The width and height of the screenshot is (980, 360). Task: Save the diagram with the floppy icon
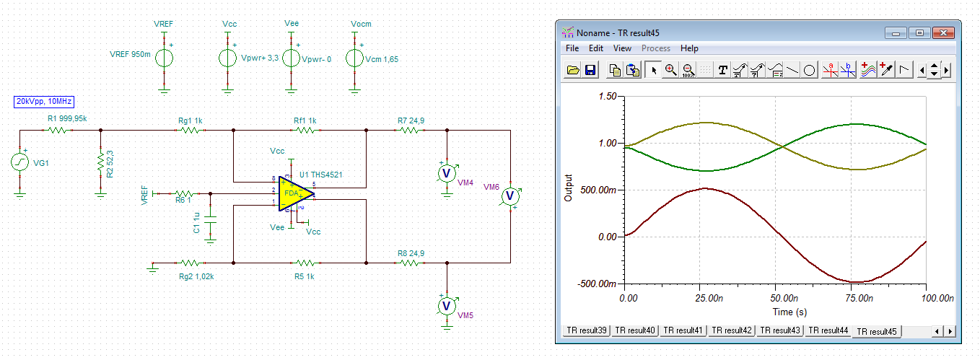click(x=590, y=70)
